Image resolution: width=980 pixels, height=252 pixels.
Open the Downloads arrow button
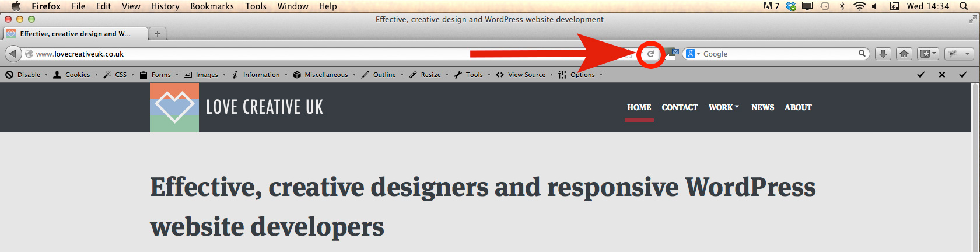pos(883,54)
